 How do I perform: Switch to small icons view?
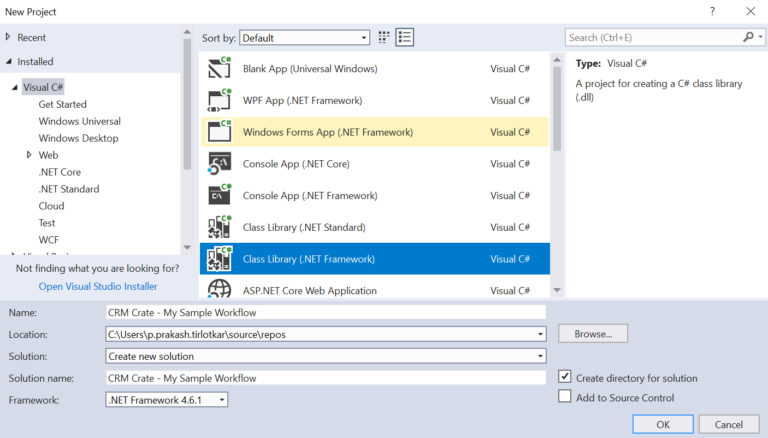tap(384, 37)
